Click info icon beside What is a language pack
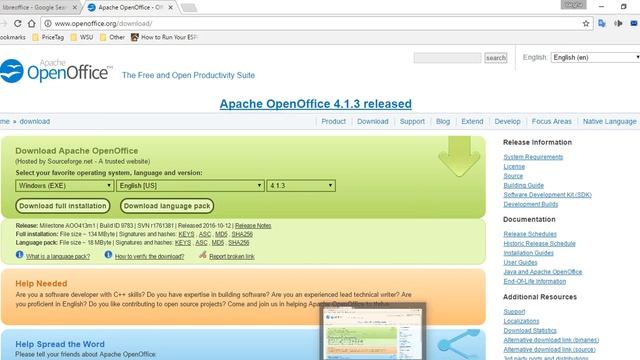 click(x=19, y=255)
